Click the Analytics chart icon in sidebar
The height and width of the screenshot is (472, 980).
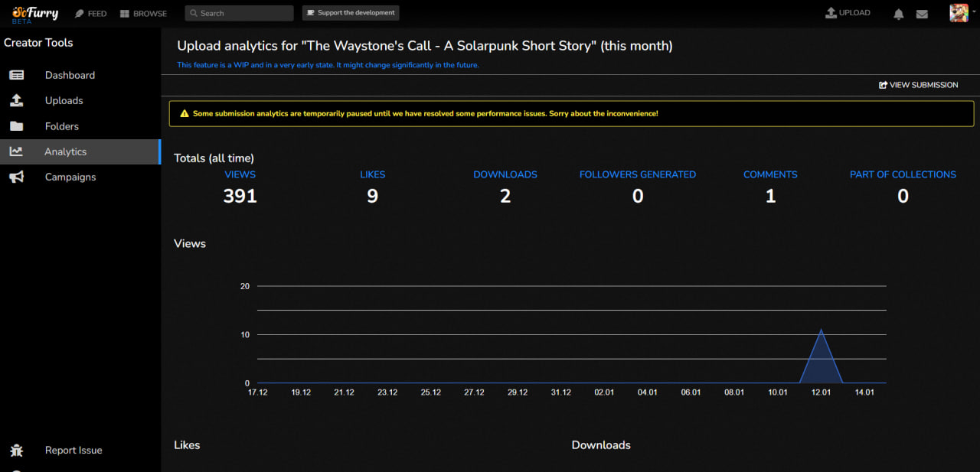(x=16, y=151)
